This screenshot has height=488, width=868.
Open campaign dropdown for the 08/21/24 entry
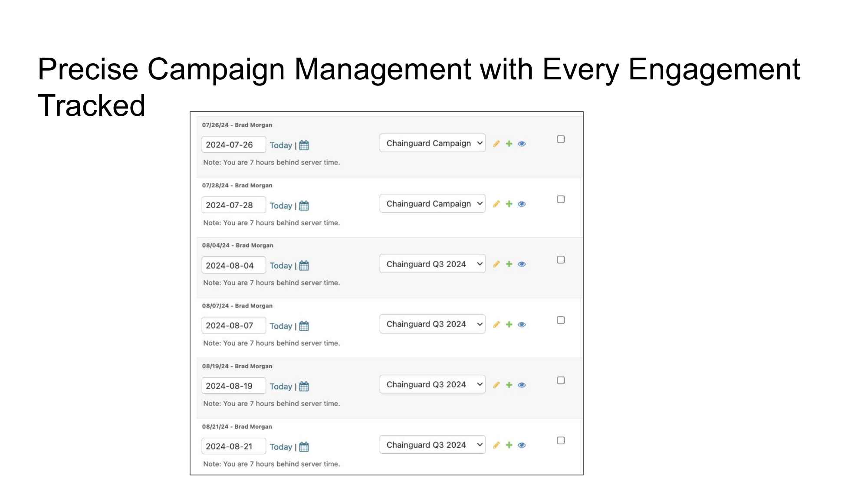432,445
